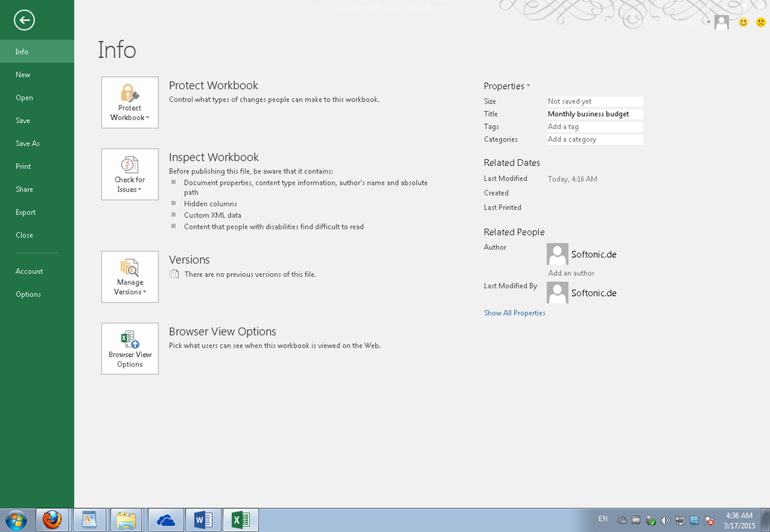Go back using the circled arrow
The width and height of the screenshot is (770, 532).
click(24, 20)
